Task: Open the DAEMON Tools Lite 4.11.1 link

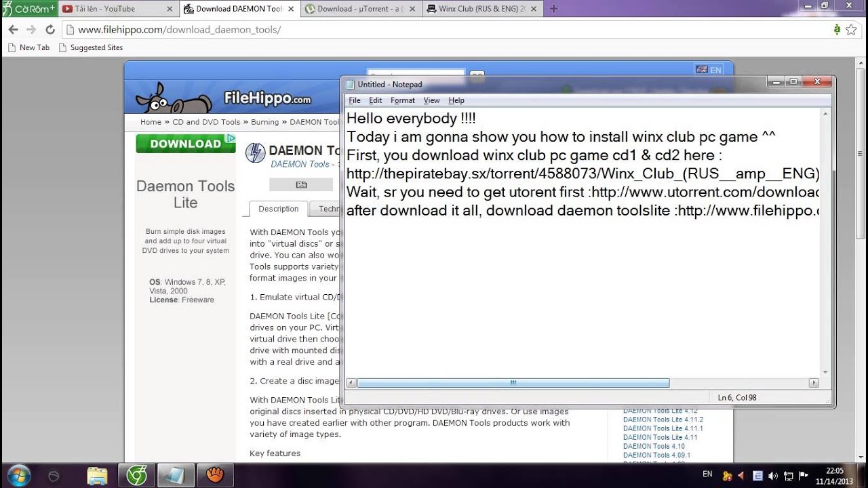Action: [x=663, y=428]
